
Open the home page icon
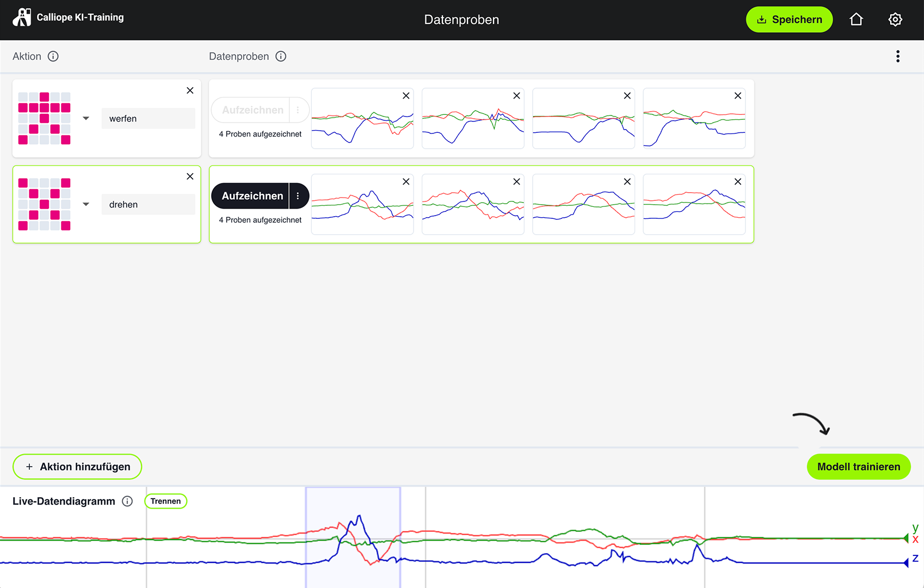click(856, 20)
